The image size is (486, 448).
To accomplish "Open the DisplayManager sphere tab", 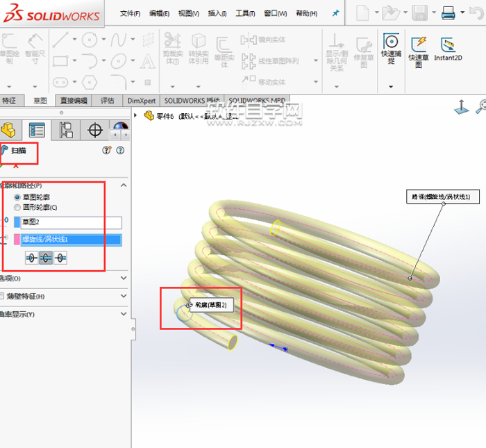I will [x=120, y=126].
